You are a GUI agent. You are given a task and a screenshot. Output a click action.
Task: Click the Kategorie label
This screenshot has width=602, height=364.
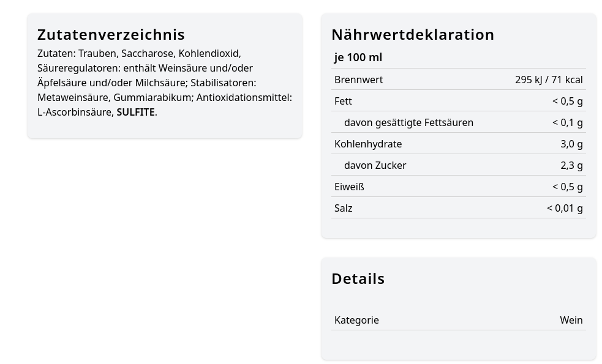356,320
